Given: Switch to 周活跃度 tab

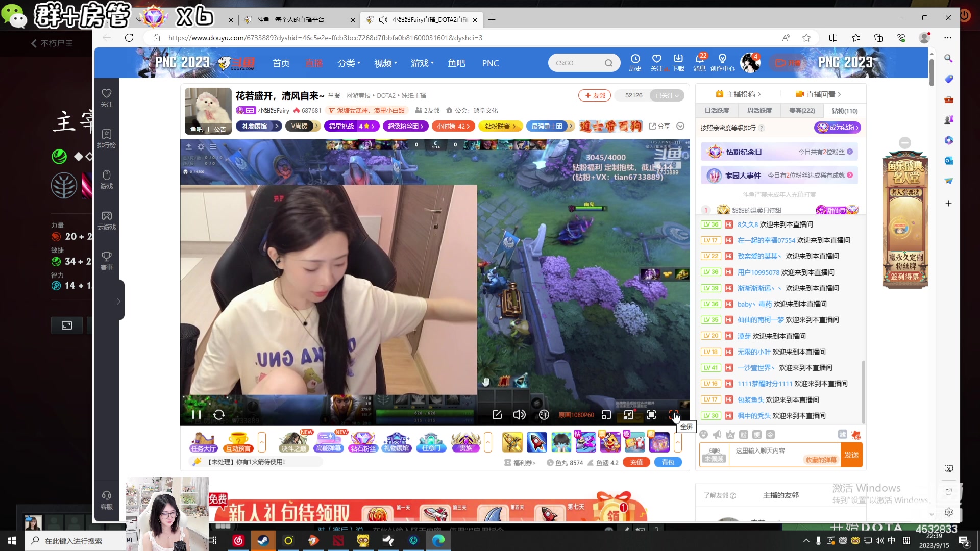Looking at the screenshot, I should pyautogui.click(x=759, y=111).
